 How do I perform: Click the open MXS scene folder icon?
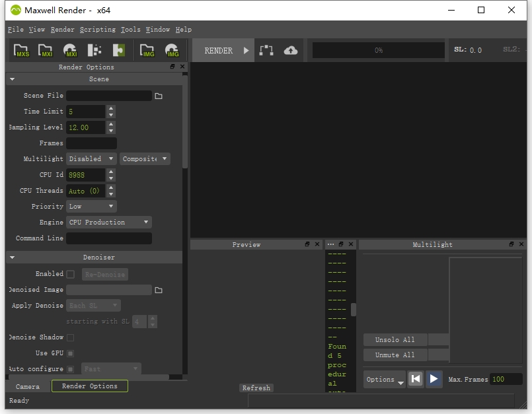click(22, 51)
